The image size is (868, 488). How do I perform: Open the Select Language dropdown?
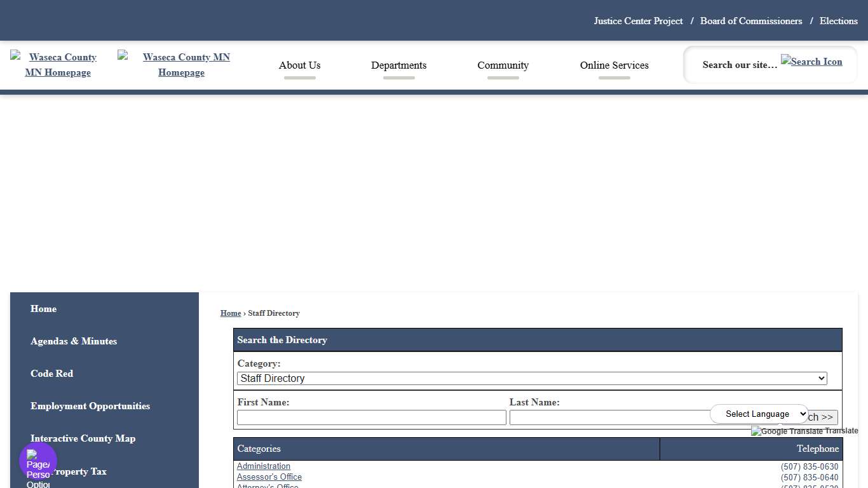[759, 414]
